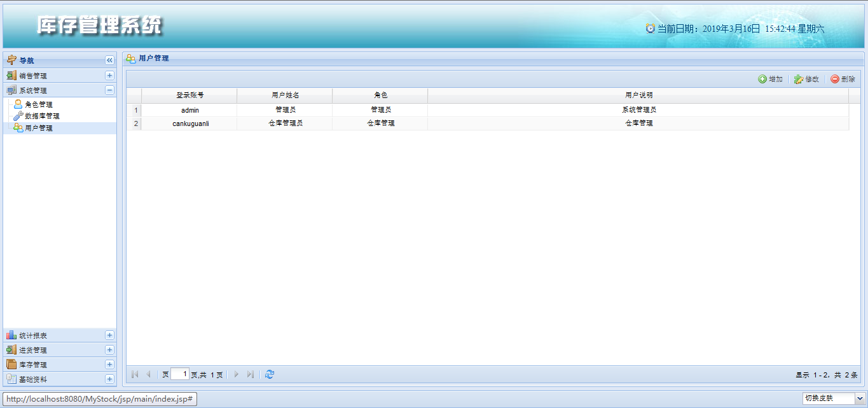This screenshot has height=408, width=868.
Task: Expand the 销售管理 section
Action: pos(109,76)
